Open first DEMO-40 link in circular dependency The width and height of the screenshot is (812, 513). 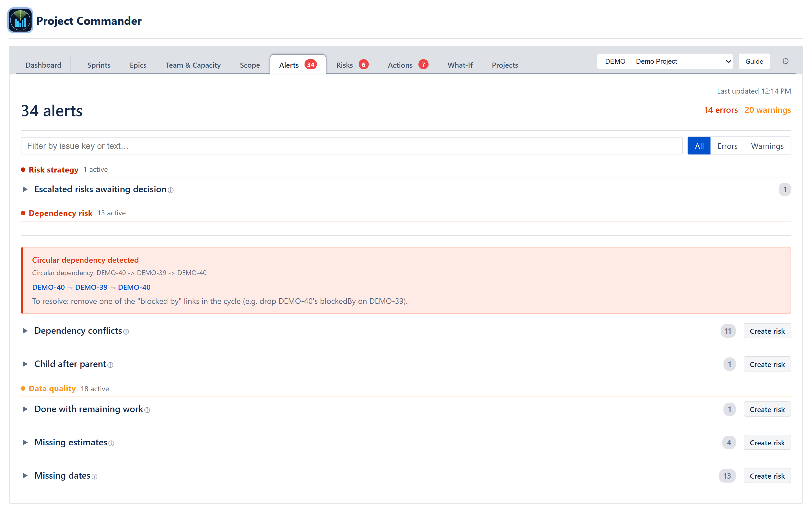(x=48, y=287)
